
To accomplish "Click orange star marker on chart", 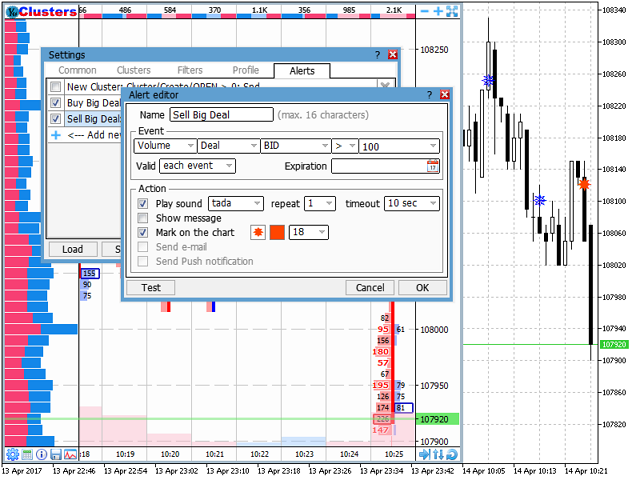I will click(584, 184).
